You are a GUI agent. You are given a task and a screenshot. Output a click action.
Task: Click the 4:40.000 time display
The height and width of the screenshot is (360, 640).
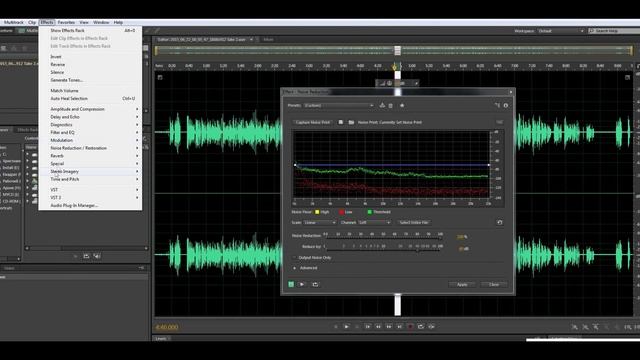167,327
